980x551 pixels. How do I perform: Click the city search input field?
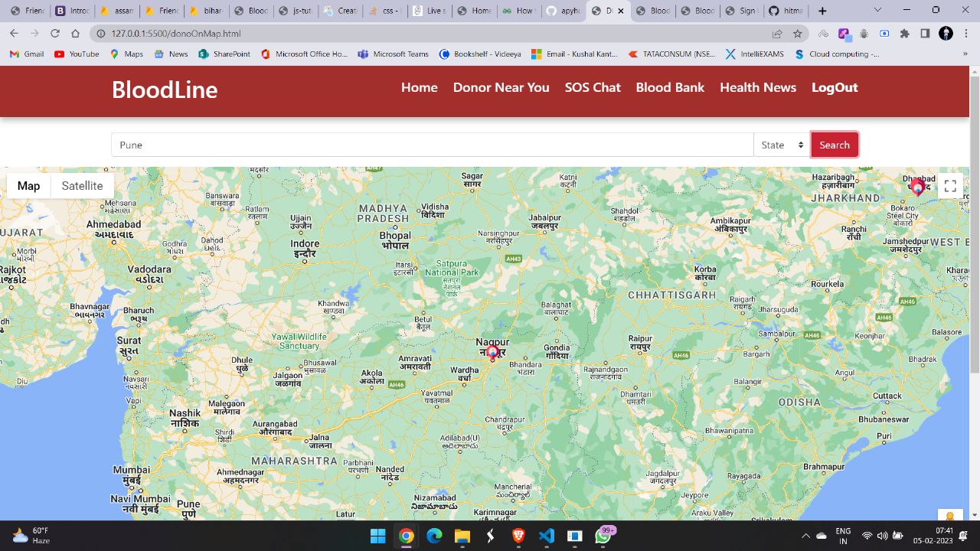coord(433,145)
